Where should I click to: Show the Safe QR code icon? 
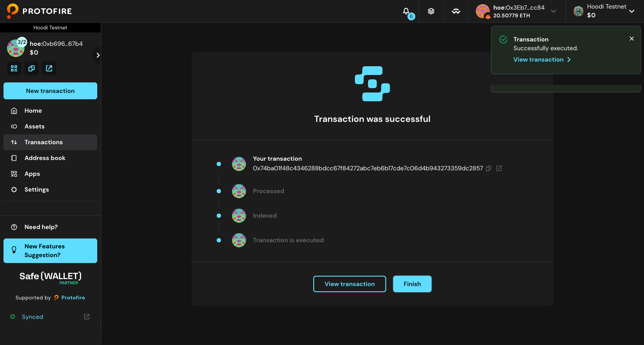click(x=14, y=68)
